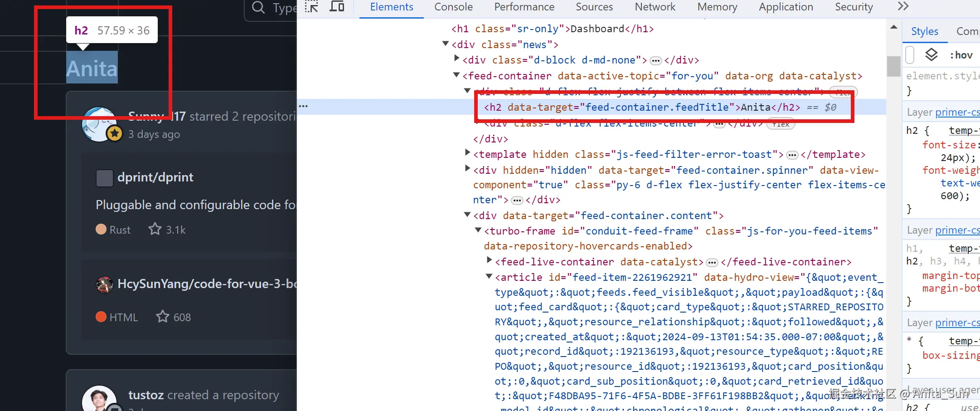Select the h1 sr-only Dashboard node
Image resolution: width=980 pixels, height=411 pixels.
(553, 29)
